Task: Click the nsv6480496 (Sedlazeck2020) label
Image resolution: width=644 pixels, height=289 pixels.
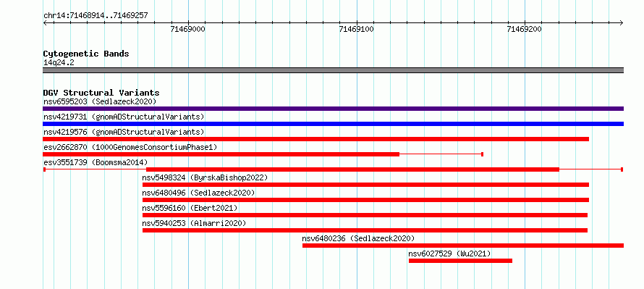Action: coord(198,193)
